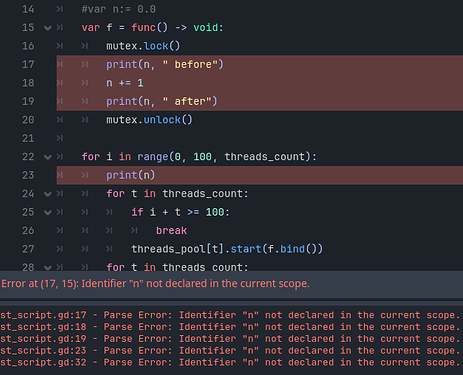Click the break keyword on line 26
463x375 pixels.
pos(171,231)
